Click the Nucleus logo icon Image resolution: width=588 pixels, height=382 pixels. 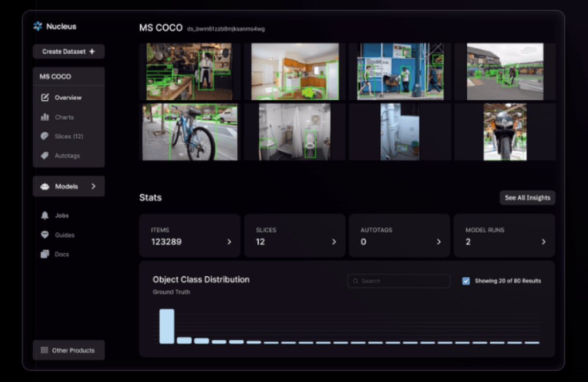pyautogui.click(x=38, y=26)
